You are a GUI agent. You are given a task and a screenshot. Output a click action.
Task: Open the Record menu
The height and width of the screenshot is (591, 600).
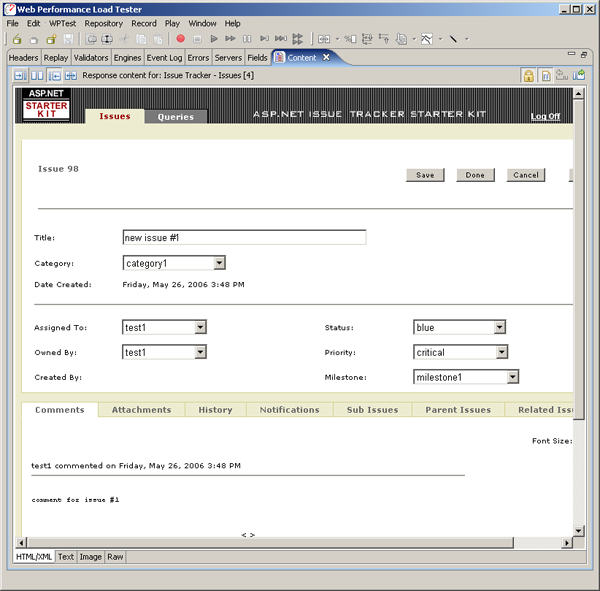click(x=144, y=23)
